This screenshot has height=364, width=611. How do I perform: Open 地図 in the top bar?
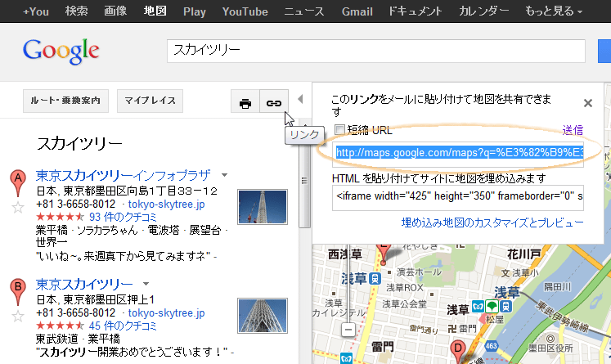(x=155, y=11)
